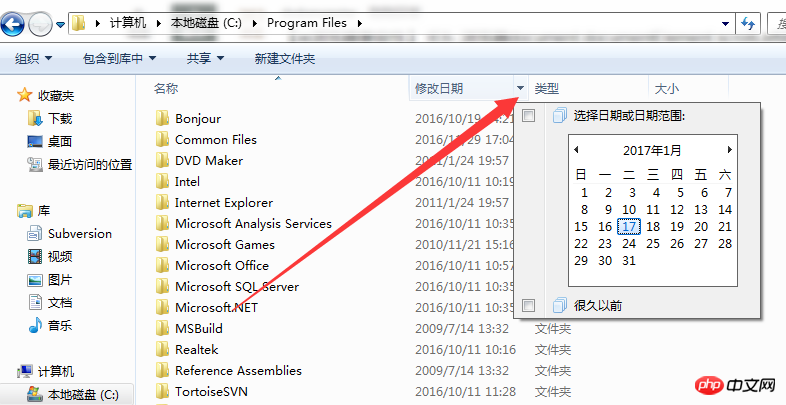Image resolution: width=786 pixels, height=405 pixels.
Task: Click the 大小 column header
Action: (x=667, y=89)
